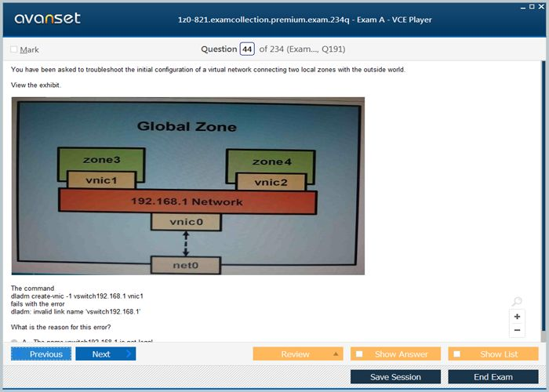Click the Global Zone exhibit image
549x392 pixels.
pos(188,186)
